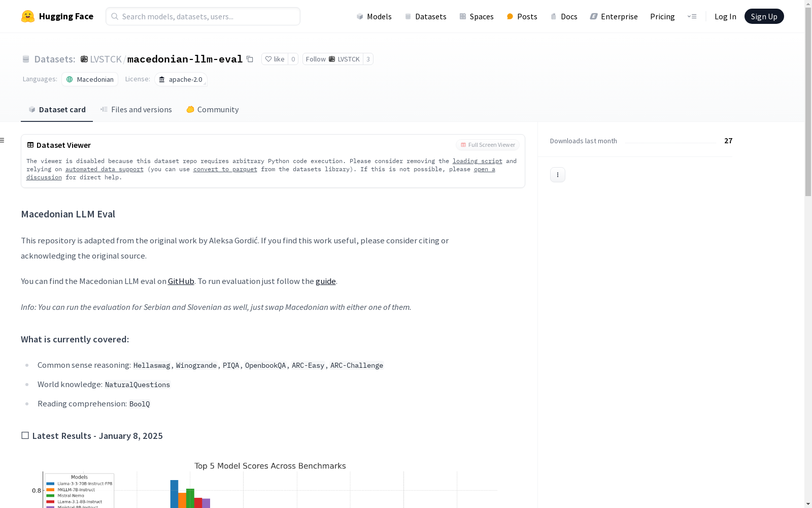Screen dimensions: 812x508
Task: Open automated data support link
Action: click(x=105, y=169)
